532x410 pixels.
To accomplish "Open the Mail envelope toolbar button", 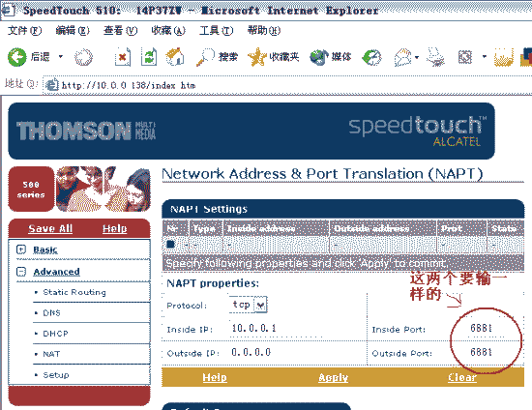I will tap(402, 57).
